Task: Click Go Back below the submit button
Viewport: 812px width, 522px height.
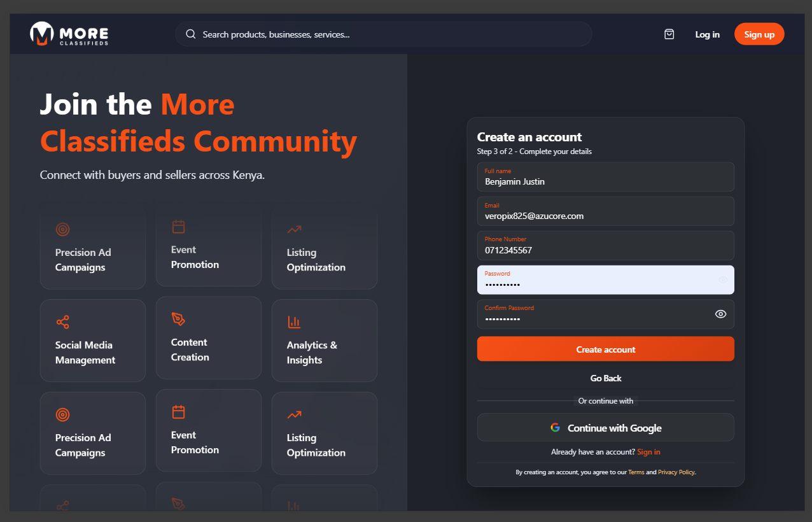Action: (605, 377)
